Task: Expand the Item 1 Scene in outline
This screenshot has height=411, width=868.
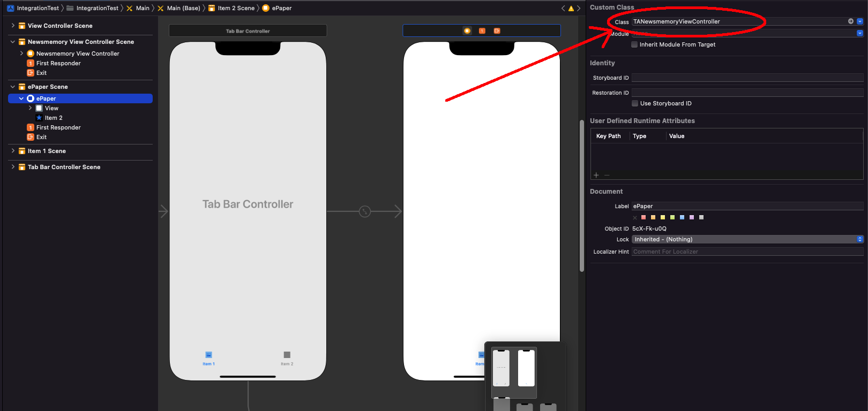Action: tap(13, 151)
